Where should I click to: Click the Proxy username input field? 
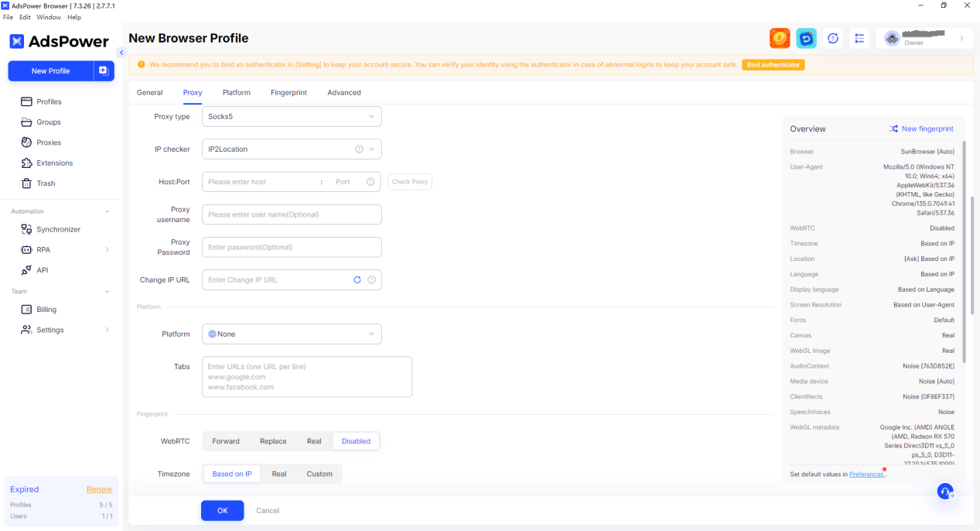point(292,214)
